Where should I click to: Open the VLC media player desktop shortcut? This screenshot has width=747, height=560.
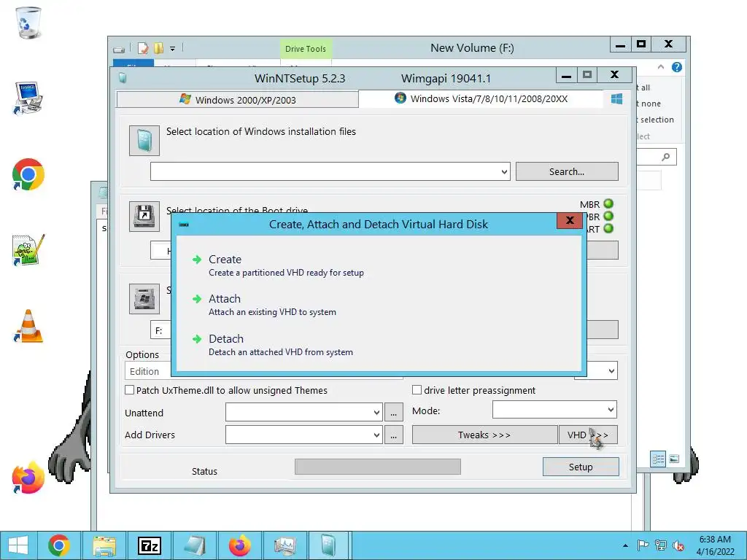pyautogui.click(x=28, y=326)
